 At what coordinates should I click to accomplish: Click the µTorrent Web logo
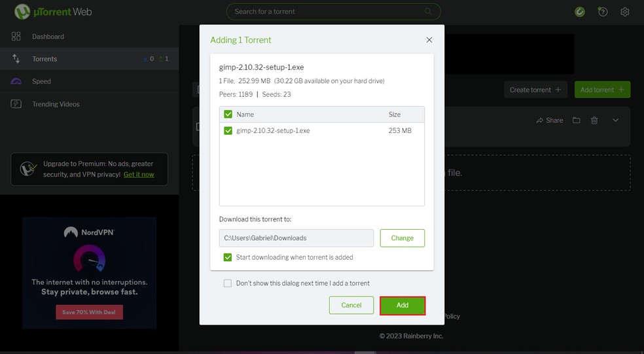pos(53,12)
